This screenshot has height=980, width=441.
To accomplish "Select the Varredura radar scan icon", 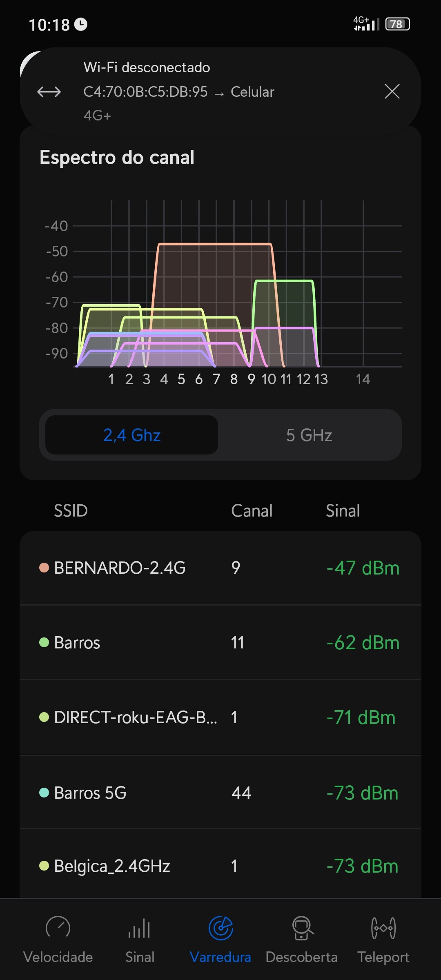I will pyautogui.click(x=220, y=928).
